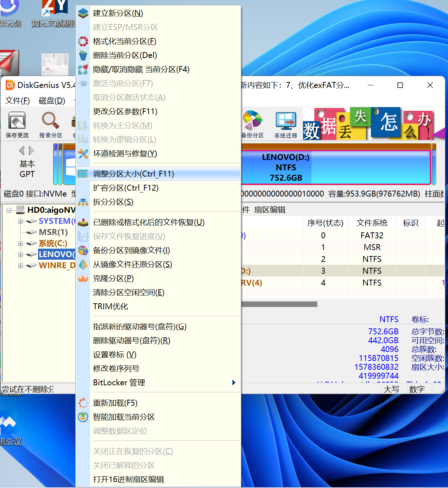The width and height of the screenshot is (448, 488).
Task: Click 保存更改 toolbar icon
Action: 17,125
